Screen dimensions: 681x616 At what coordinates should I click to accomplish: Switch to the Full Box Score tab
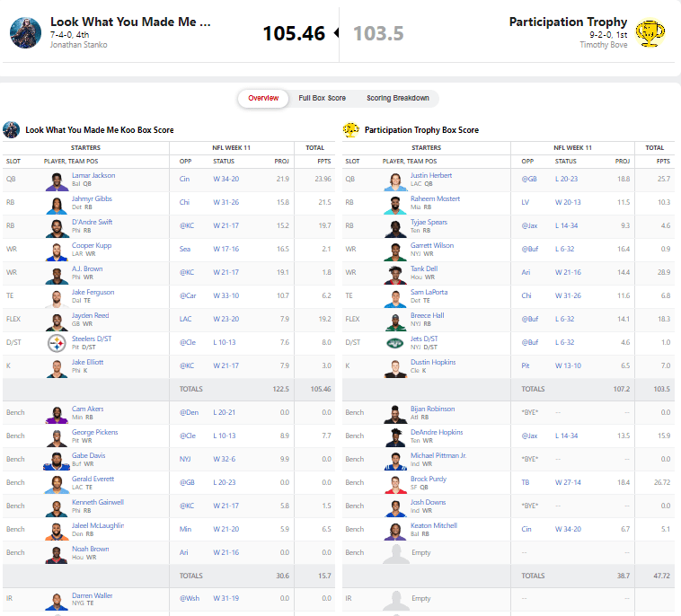pyautogui.click(x=323, y=98)
